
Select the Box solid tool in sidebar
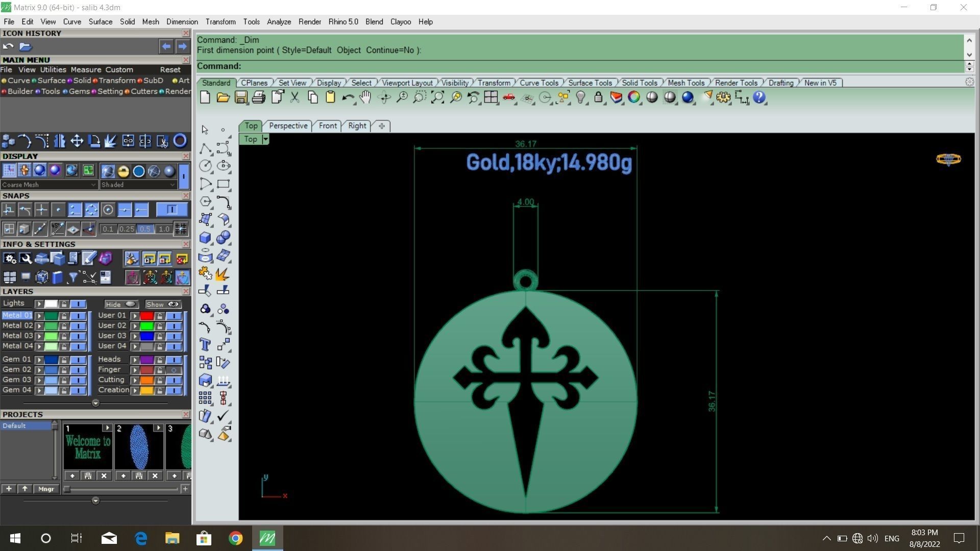[x=205, y=237]
